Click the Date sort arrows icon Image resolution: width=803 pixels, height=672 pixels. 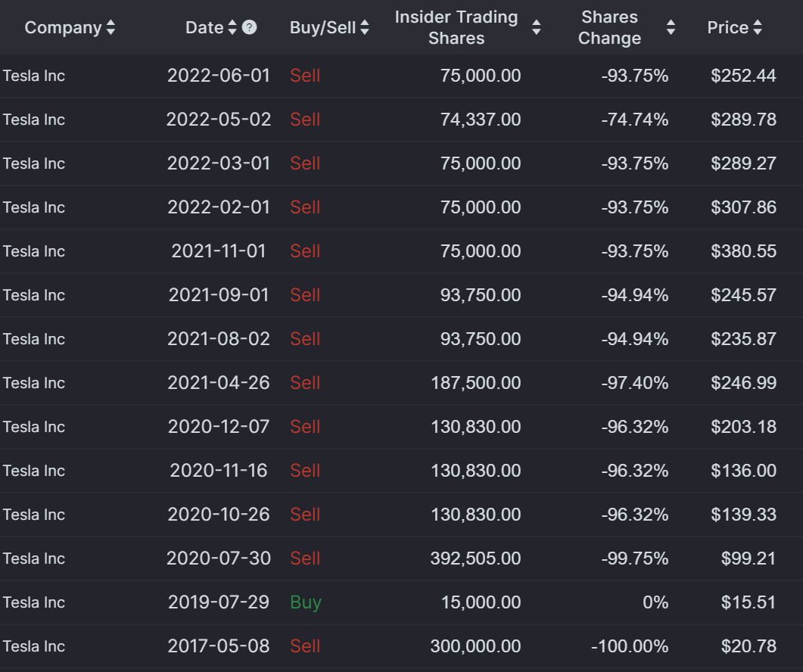point(232,28)
